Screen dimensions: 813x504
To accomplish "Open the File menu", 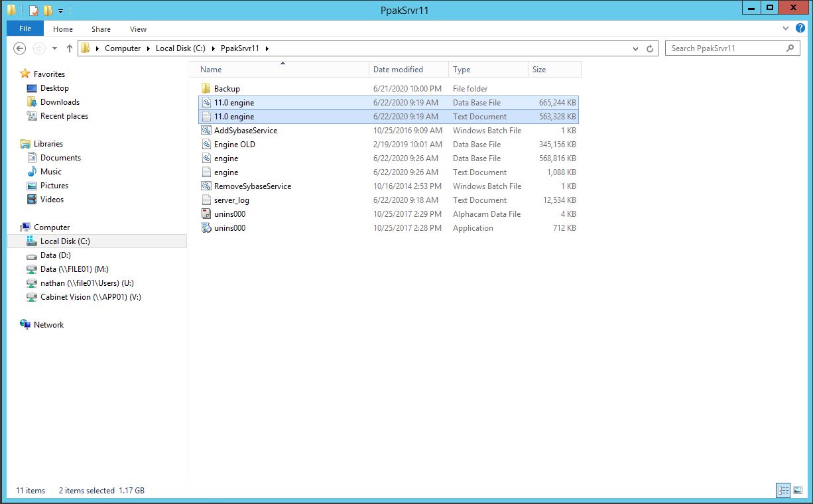I will (25, 29).
